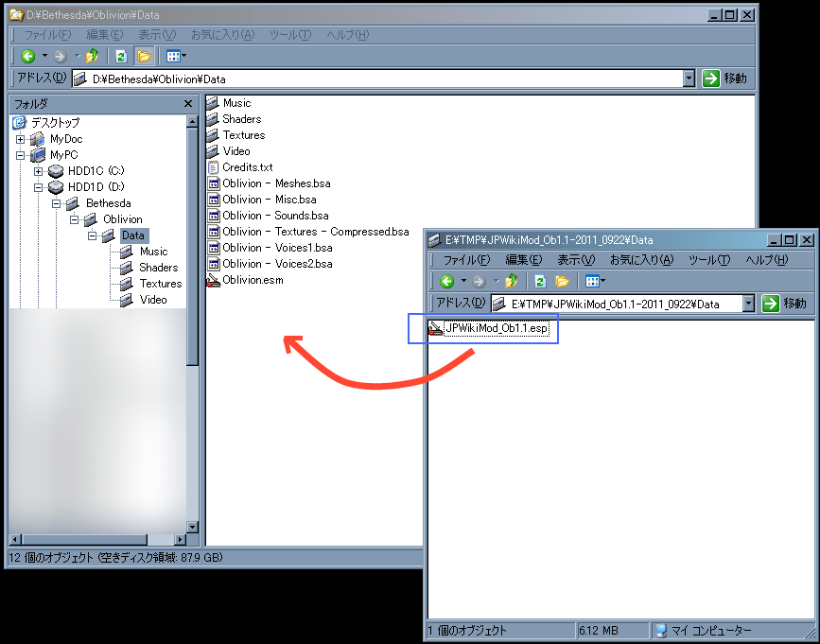Toggle the Folders pane button in left toolbar
The width and height of the screenshot is (820, 644).
144,57
